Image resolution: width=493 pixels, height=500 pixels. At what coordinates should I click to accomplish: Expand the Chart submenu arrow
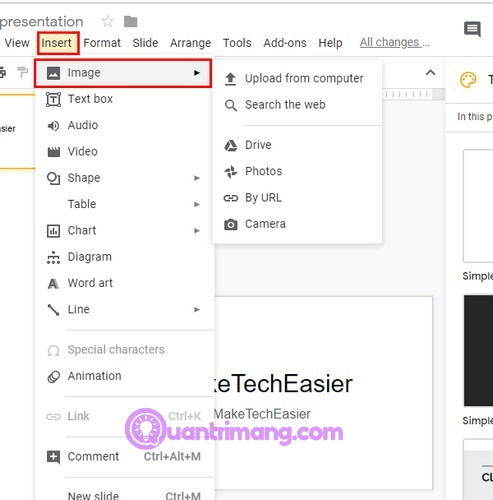click(197, 231)
